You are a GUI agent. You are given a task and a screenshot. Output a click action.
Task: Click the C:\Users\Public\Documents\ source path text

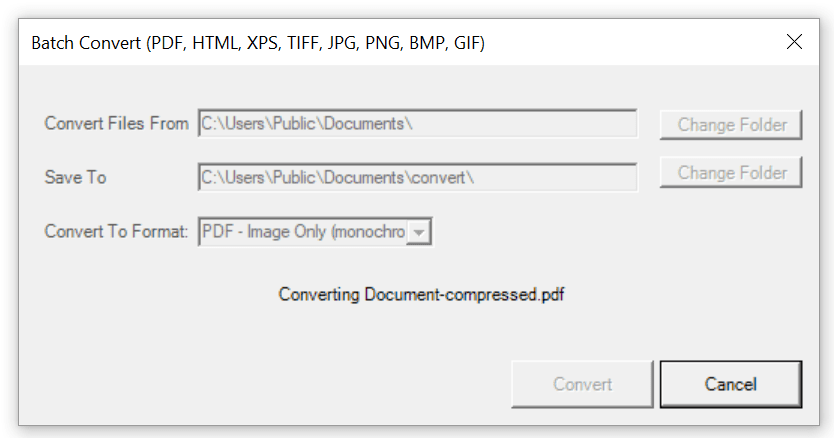coord(307,124)
